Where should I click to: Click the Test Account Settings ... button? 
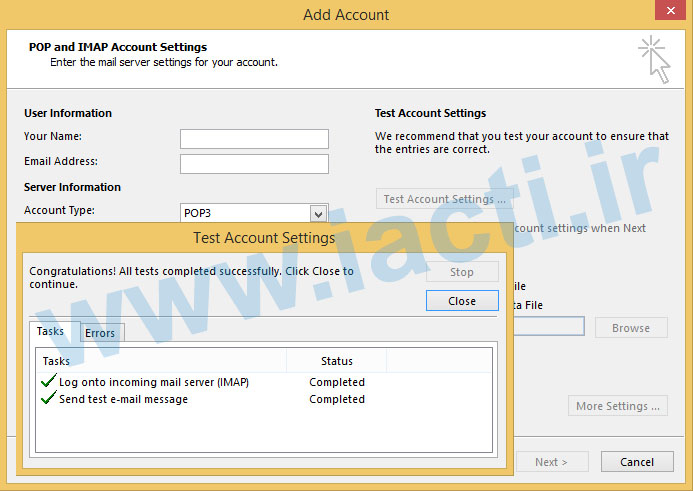pyautogui.click(x=445, y=199)
